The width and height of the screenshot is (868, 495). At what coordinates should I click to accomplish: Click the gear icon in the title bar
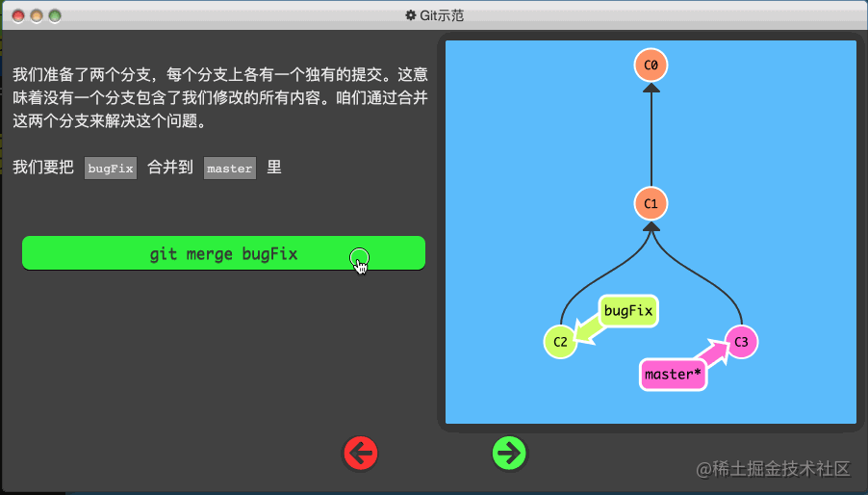(411, 15)
